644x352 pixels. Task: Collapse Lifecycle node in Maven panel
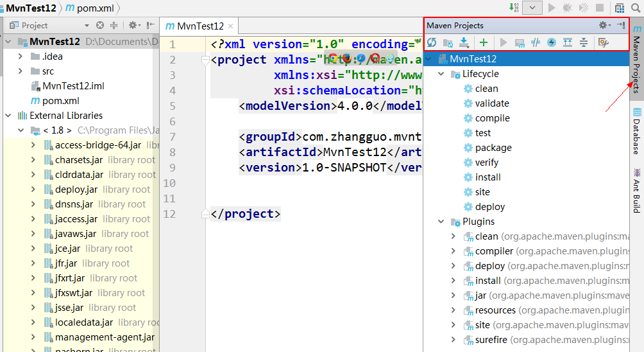(x=441, y=74)
